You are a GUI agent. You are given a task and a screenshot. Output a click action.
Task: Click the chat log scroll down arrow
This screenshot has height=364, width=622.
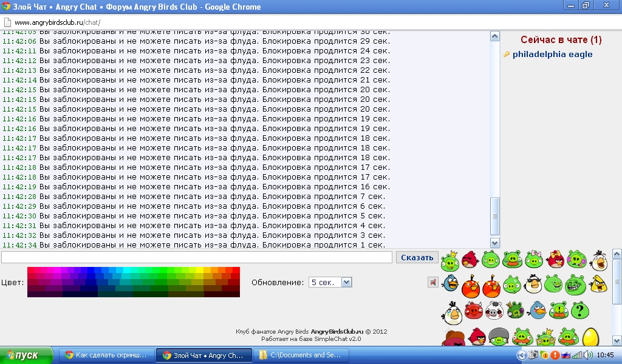tap(494, 243)
